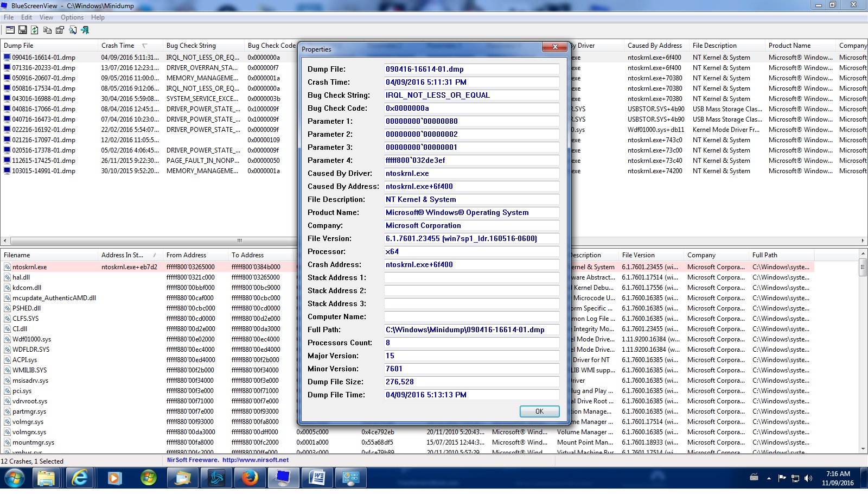Select mcupdate_AuthenticAMD.dll driver row

click(x=54, y=298)
